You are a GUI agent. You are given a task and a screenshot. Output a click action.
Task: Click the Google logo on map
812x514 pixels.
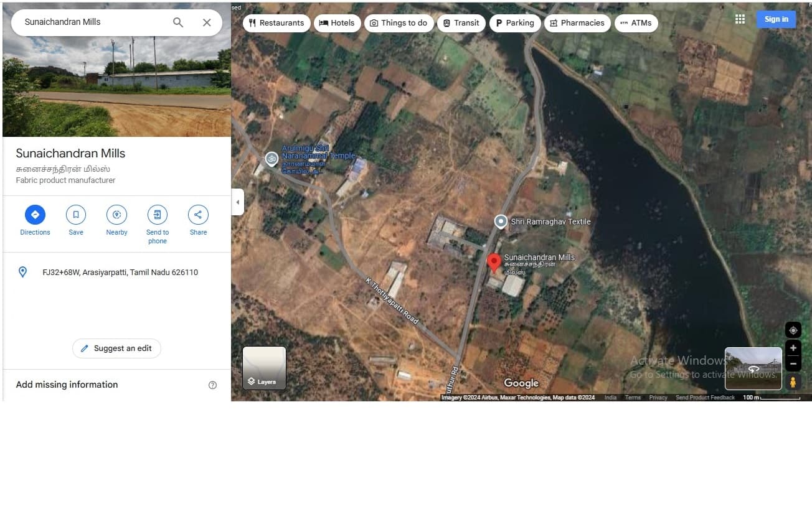coord(521,383)
